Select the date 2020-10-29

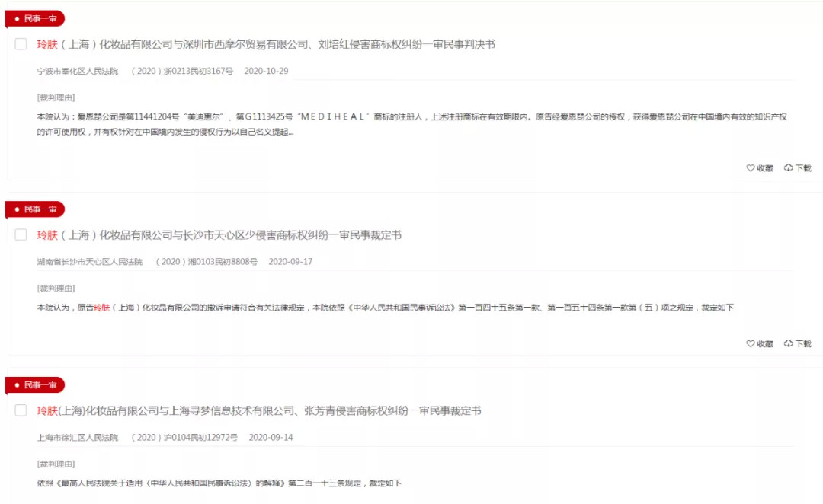[x=266, y=71]
